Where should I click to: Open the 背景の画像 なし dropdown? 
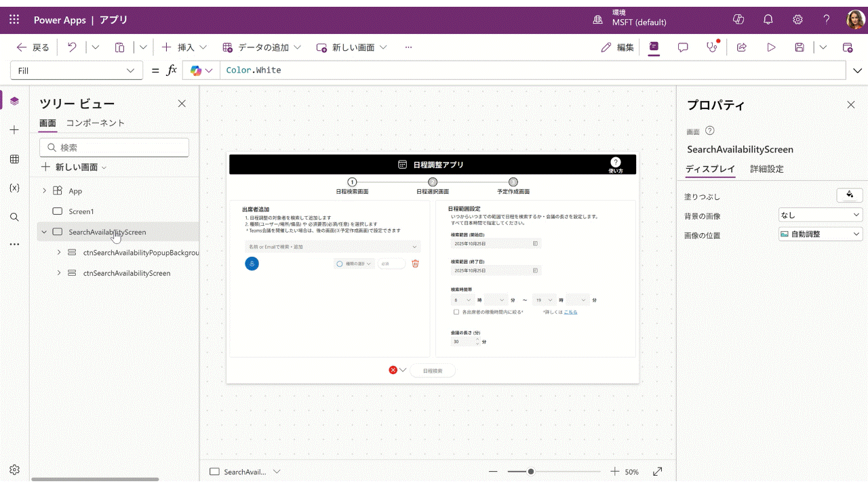coord(821,215)
